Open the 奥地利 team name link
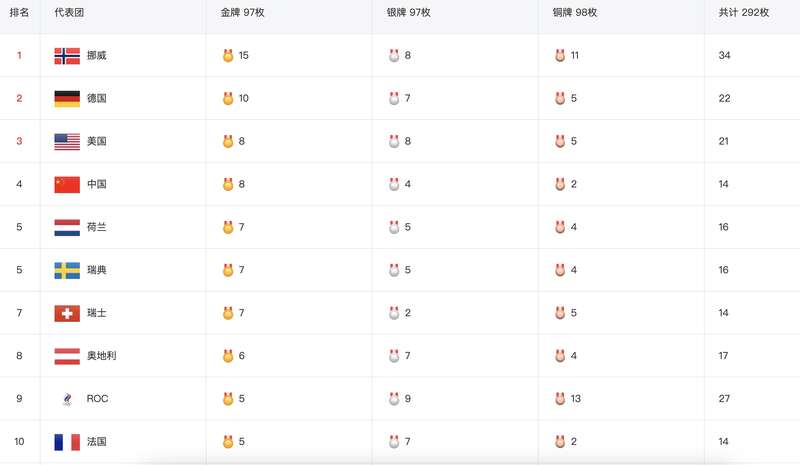 point(102,355)
